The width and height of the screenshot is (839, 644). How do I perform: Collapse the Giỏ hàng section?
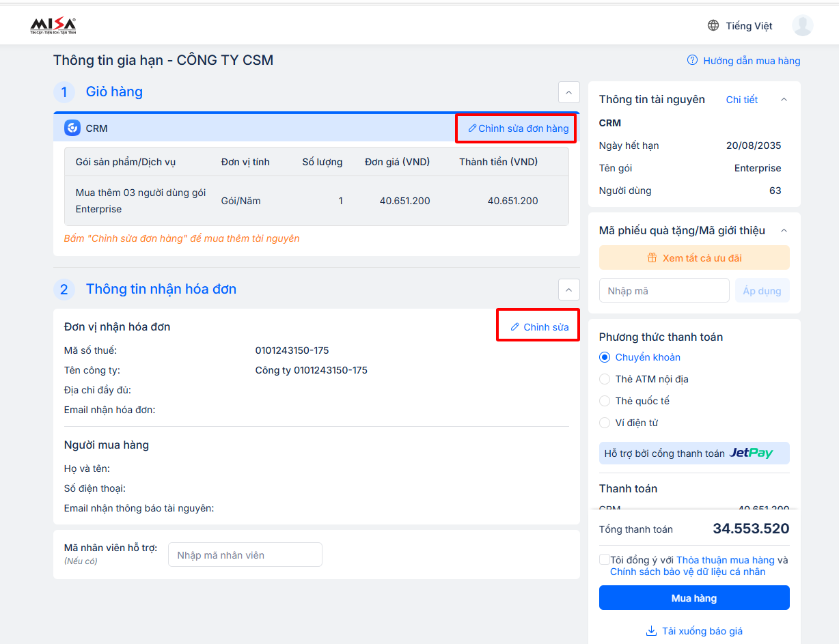pos(568,92)
